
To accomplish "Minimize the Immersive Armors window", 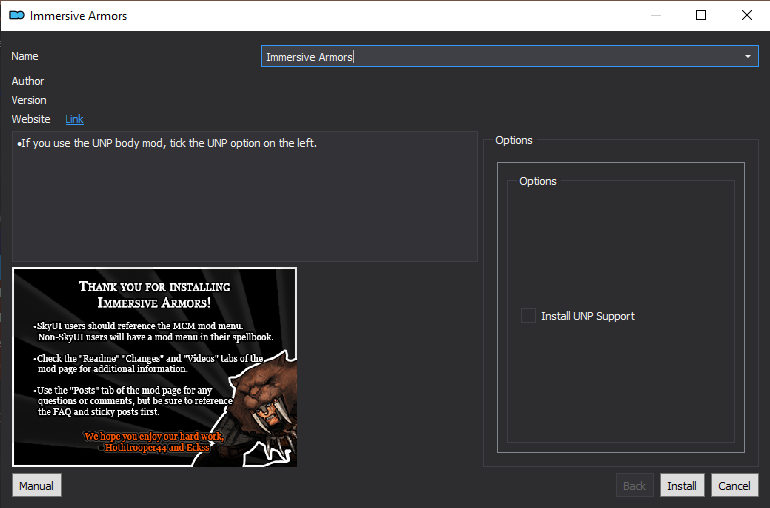I will point(656,15).
